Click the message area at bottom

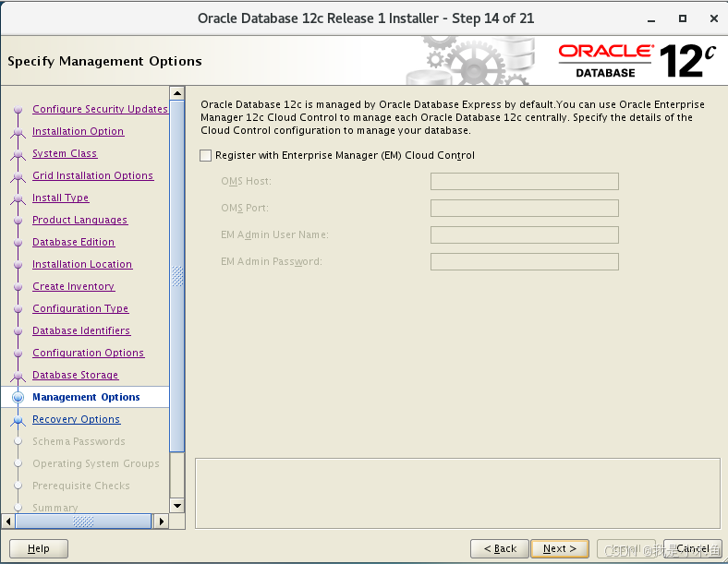[x=457, y=494]
